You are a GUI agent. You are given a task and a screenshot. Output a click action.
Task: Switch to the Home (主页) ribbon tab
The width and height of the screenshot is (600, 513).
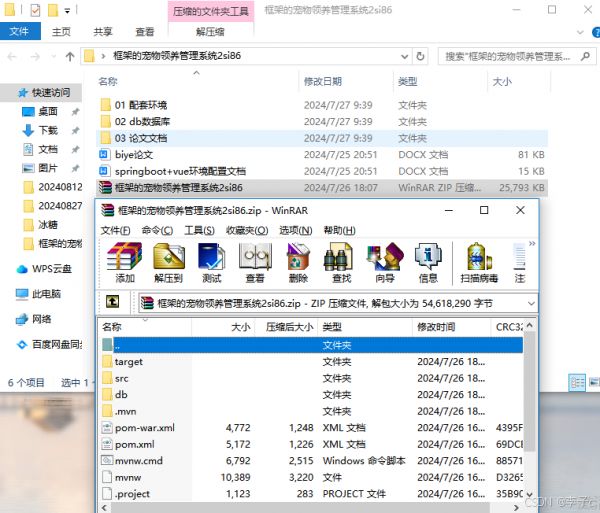pos(61,32)
